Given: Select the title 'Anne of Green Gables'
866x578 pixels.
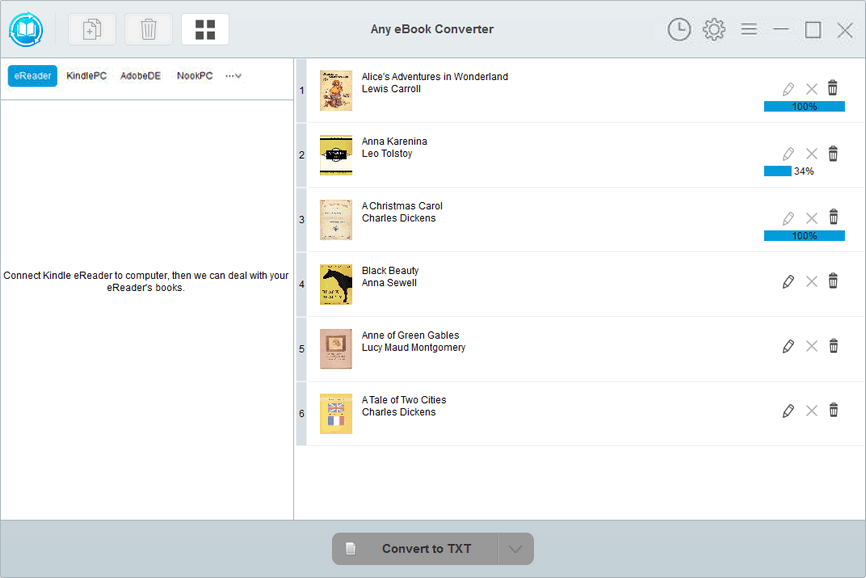Looking at the screenshot, I should (x=410, y=335).
